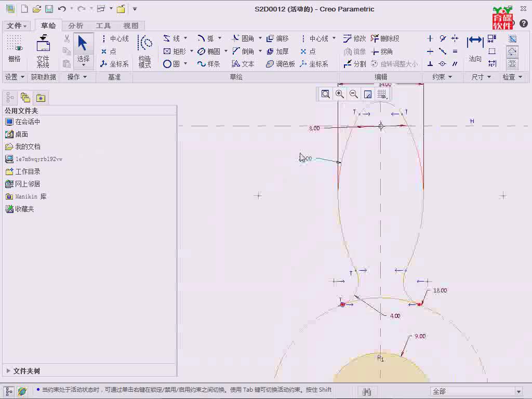Select the Line (线) sketch tool
The image size is (532, 399).
(171, 38)
